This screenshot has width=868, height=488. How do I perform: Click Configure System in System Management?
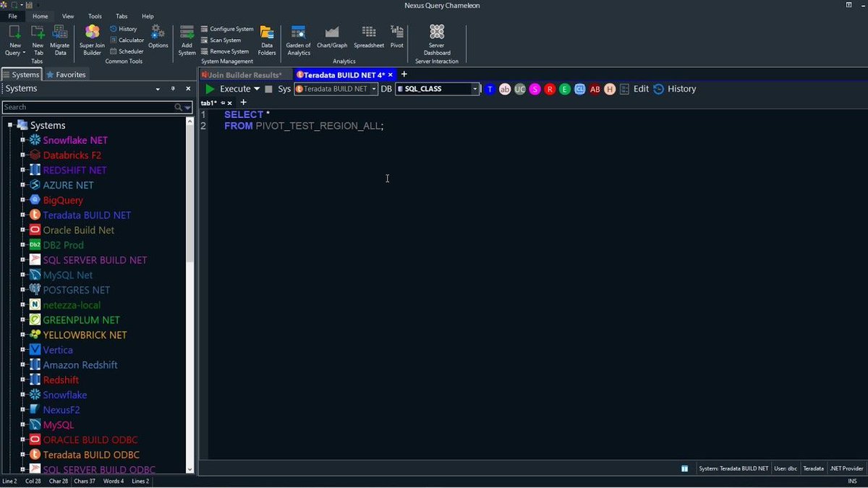[x=227, y=29]
